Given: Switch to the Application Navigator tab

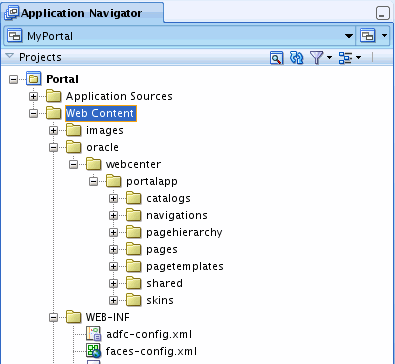Looking at the screenshot, I should (82, 13).
